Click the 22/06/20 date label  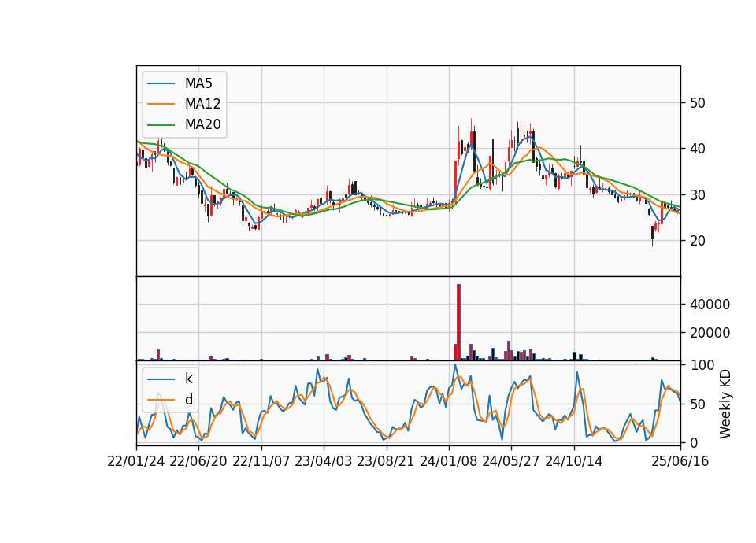pyautogui.click(x=198, y=462)
